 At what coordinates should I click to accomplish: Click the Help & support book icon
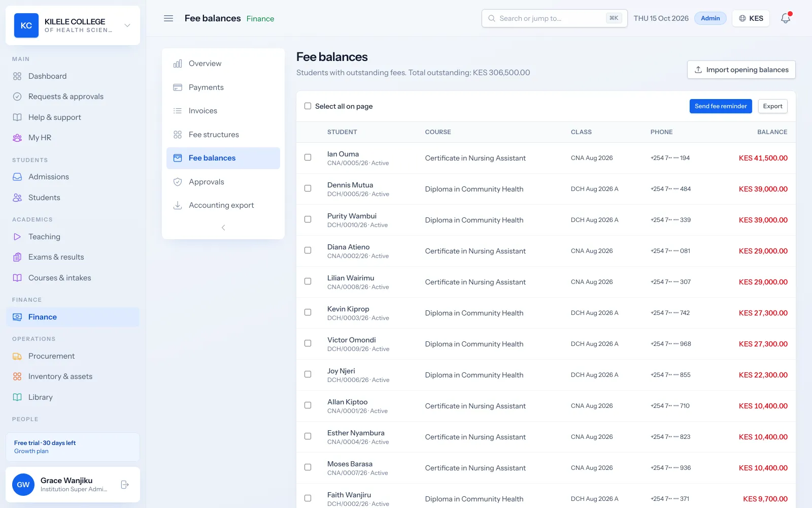pos(17,117)
